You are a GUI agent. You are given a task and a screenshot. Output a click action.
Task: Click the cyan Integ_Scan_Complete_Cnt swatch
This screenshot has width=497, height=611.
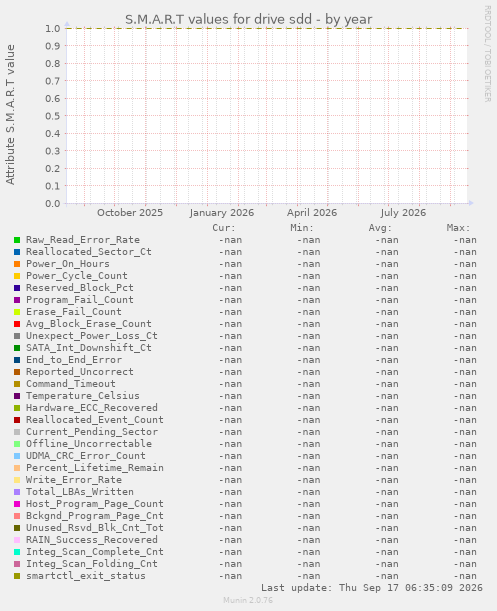coord(17,552)
